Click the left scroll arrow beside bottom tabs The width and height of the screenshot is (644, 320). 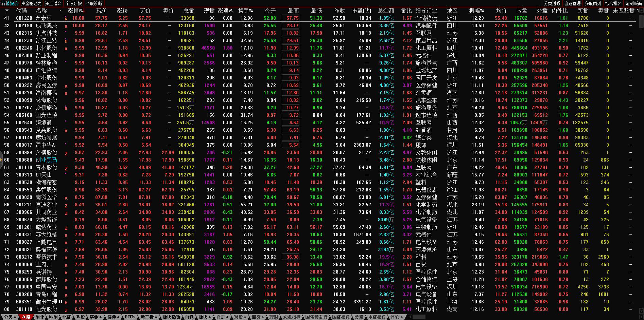(x=410, y=317)
